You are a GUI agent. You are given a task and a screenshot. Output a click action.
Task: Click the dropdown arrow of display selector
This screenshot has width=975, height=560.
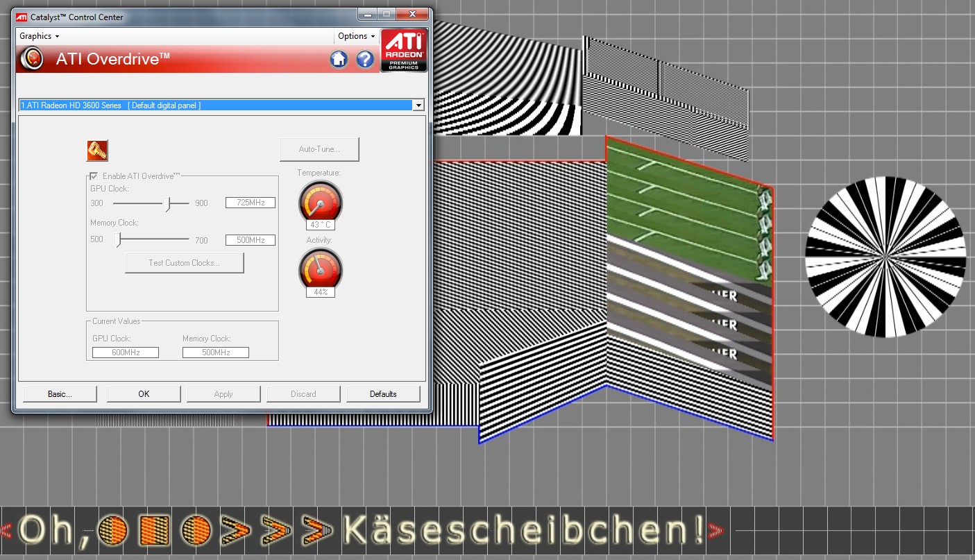coord(418,105)
